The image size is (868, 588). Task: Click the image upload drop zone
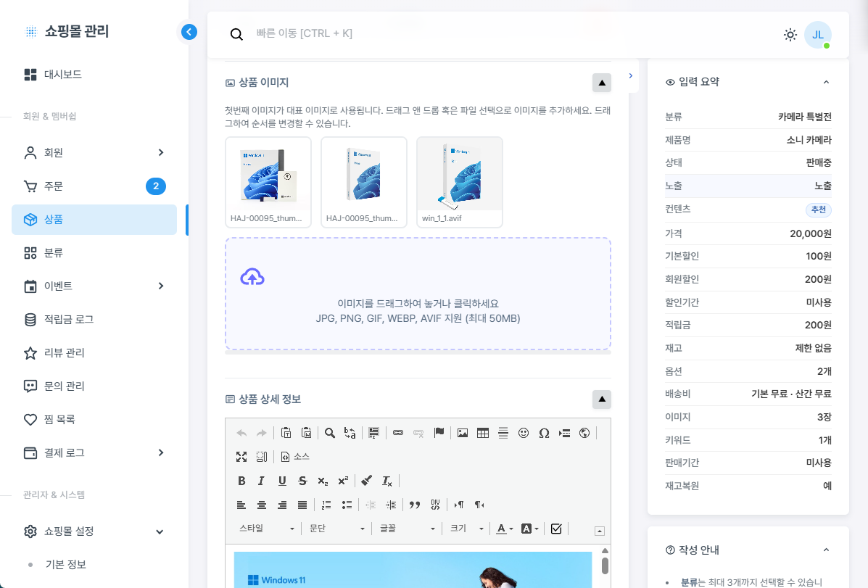tap(418, 294)
